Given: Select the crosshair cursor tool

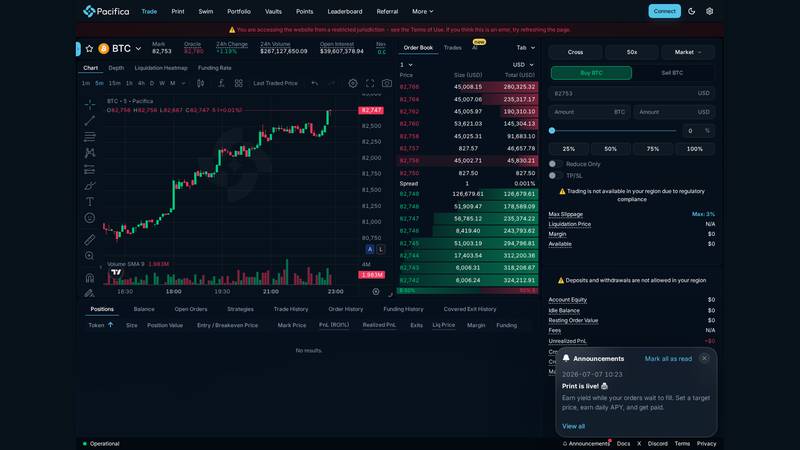Looking at the screenshot, I should (x=90, y=105).
